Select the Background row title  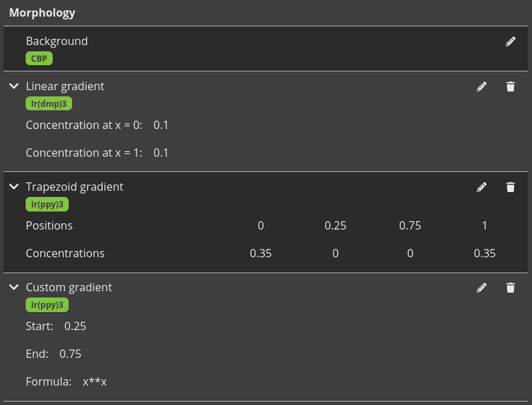tap(57, 42)
